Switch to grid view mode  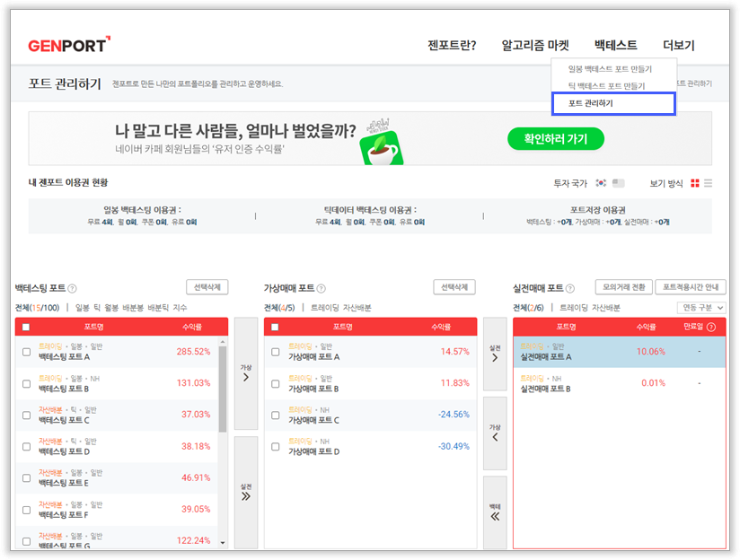pos(694,183)
